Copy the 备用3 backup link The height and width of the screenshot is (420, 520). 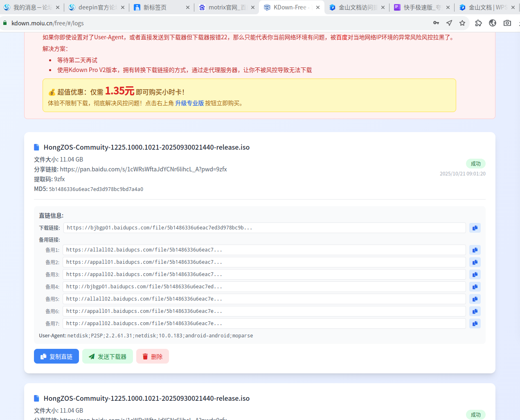475,274
